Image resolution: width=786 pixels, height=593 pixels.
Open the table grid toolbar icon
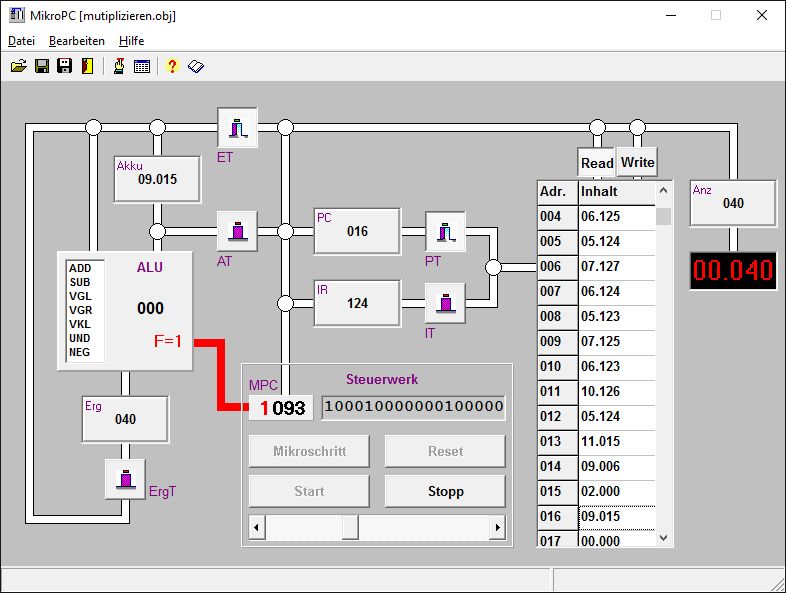tap(142, 67)
